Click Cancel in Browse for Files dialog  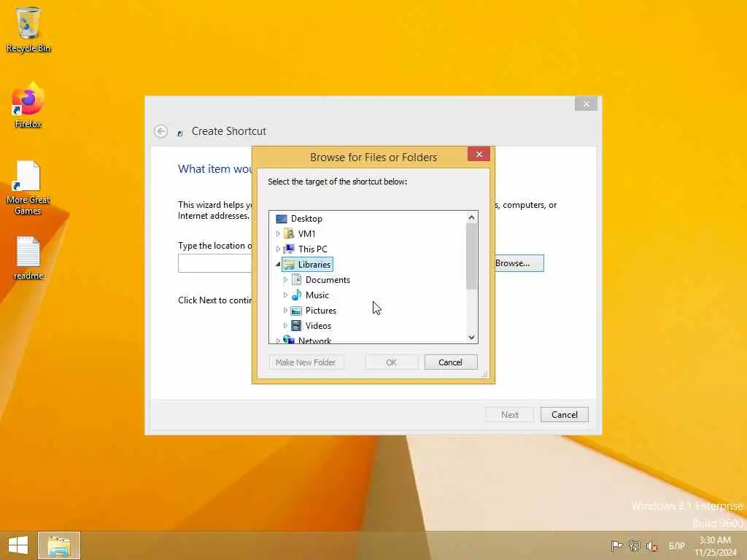[x=451, y=362]
